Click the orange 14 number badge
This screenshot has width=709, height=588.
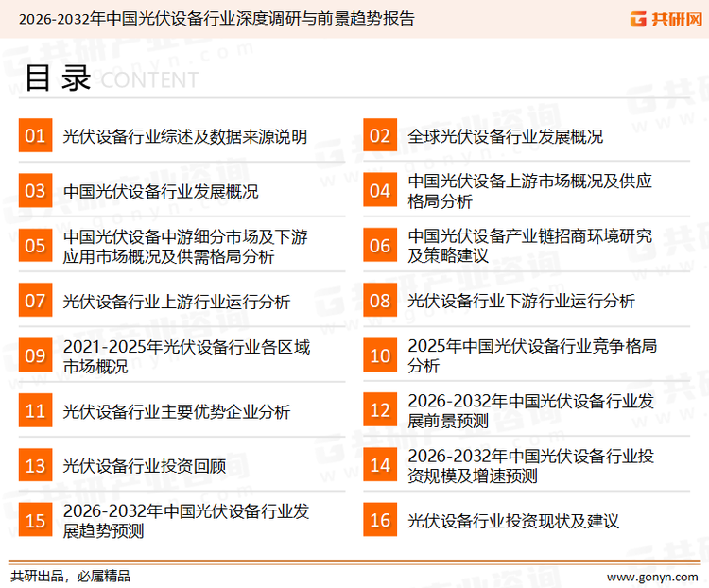point(380,465)
